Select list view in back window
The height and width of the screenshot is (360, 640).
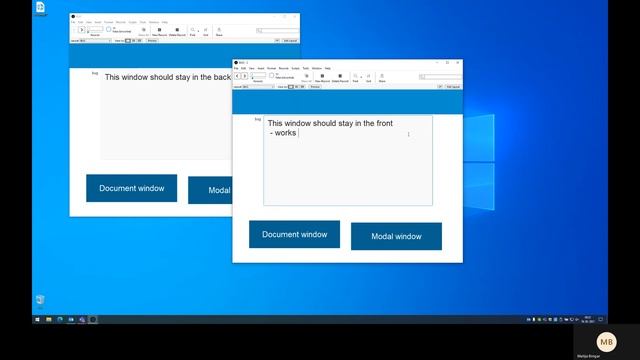coord(133,41)
